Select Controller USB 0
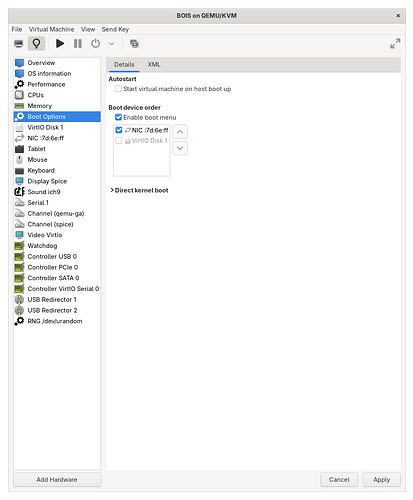The height and width of the screenshot is (500, 413). [57, 256]
